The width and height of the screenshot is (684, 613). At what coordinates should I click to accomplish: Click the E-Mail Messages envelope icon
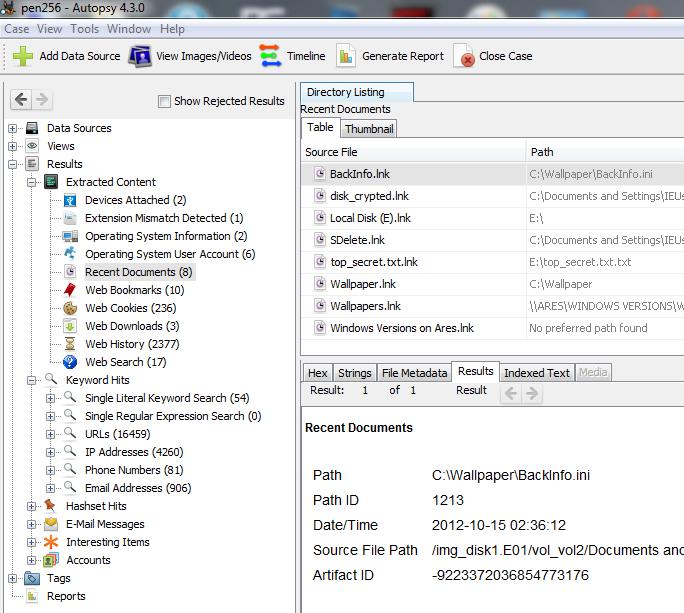(x=51, y=524)
